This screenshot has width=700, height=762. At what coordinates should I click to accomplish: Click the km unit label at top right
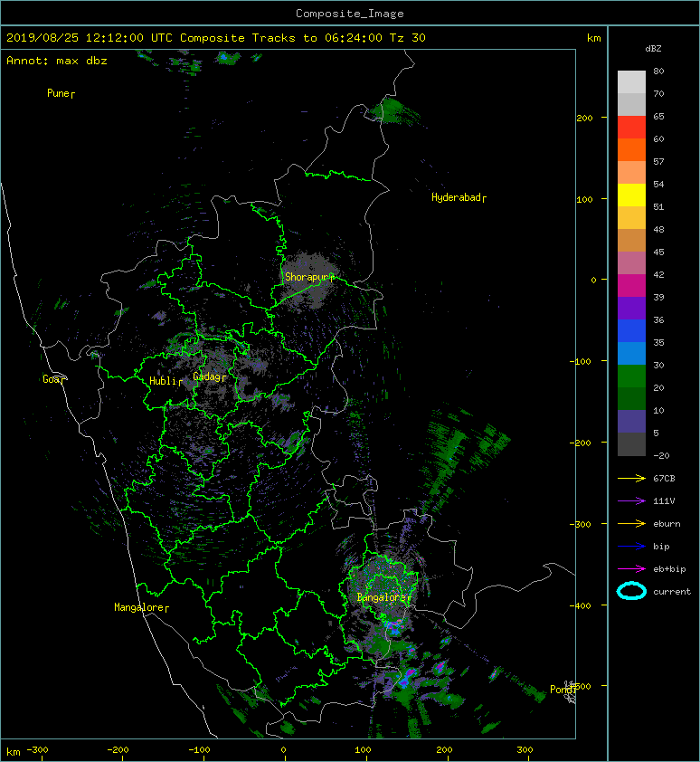coord(593,38)
